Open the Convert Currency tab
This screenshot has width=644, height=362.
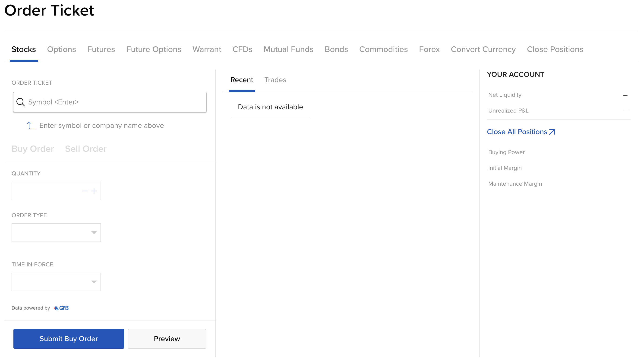[x=483, y=49]
